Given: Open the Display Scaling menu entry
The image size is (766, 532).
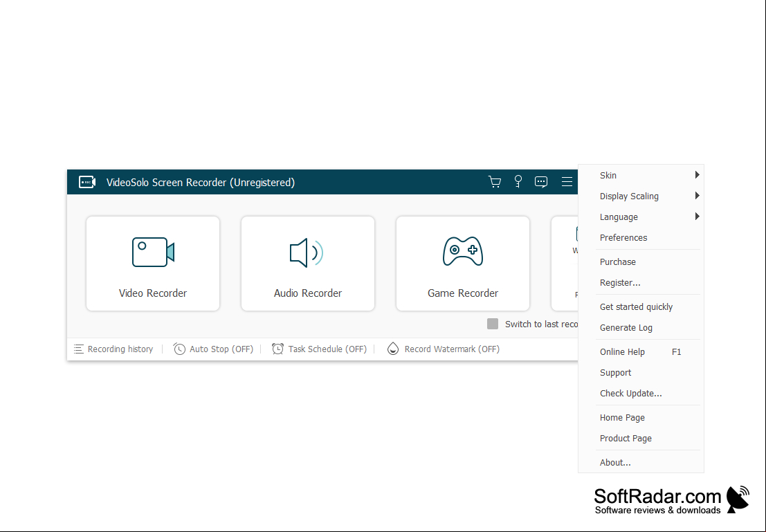Looking at the screenshot, I should click(641, 196).
